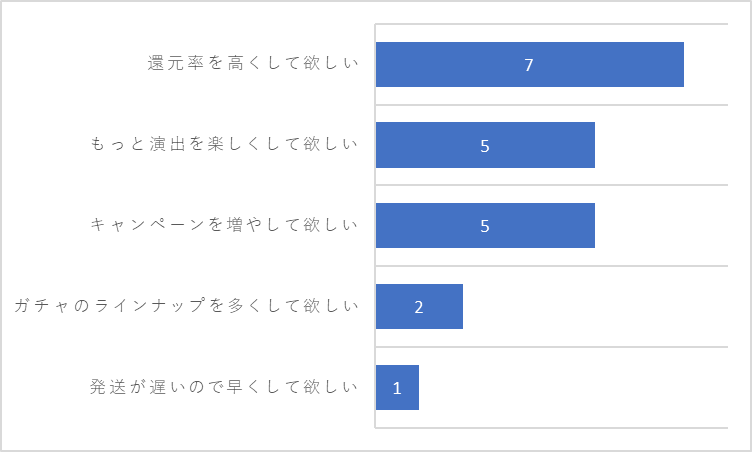This screenshot has height=452, width=752.
Task: Click the gridline above the 1 bar
Action: click(x=552, y=346)
